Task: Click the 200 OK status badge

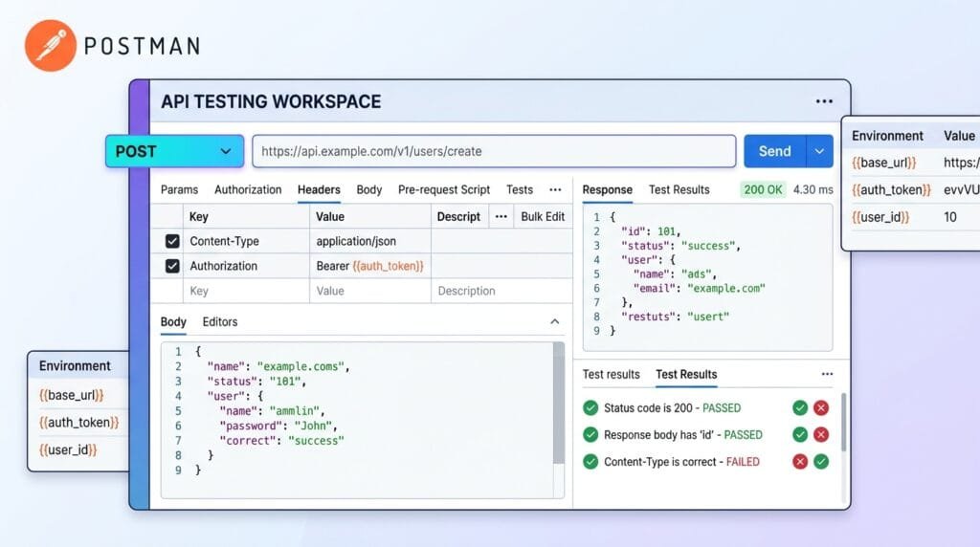Action: [x=763, y=189]
